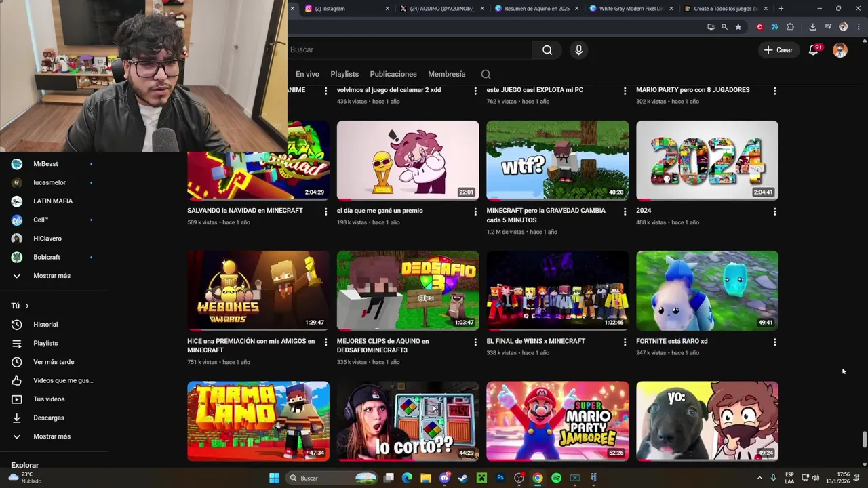Viewport: 868px width, 488px height.
Task: Open SUPER MARIO PARTY JAMBOREE thumbnail
Action: click(557, 421)
